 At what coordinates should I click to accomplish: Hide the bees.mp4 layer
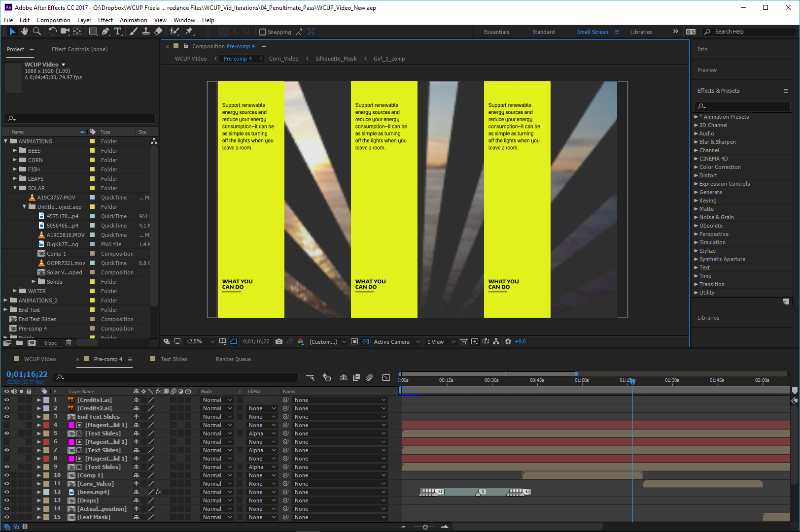[x=7, y=492]
